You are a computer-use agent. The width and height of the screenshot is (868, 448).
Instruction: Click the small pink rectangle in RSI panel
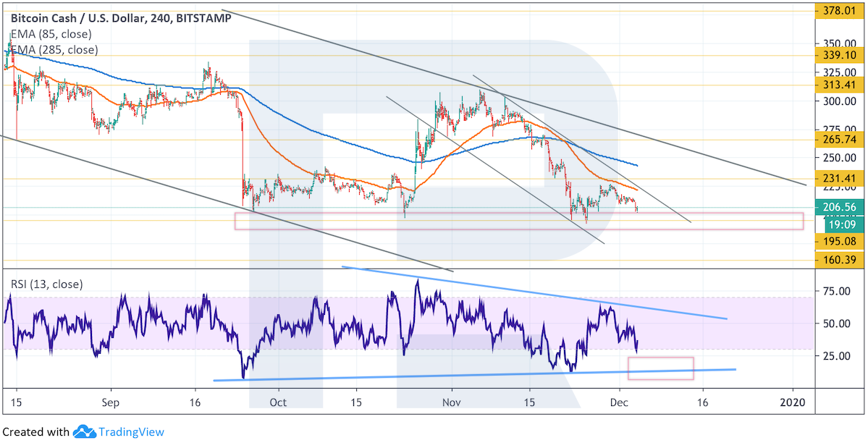tap(660, 368)
